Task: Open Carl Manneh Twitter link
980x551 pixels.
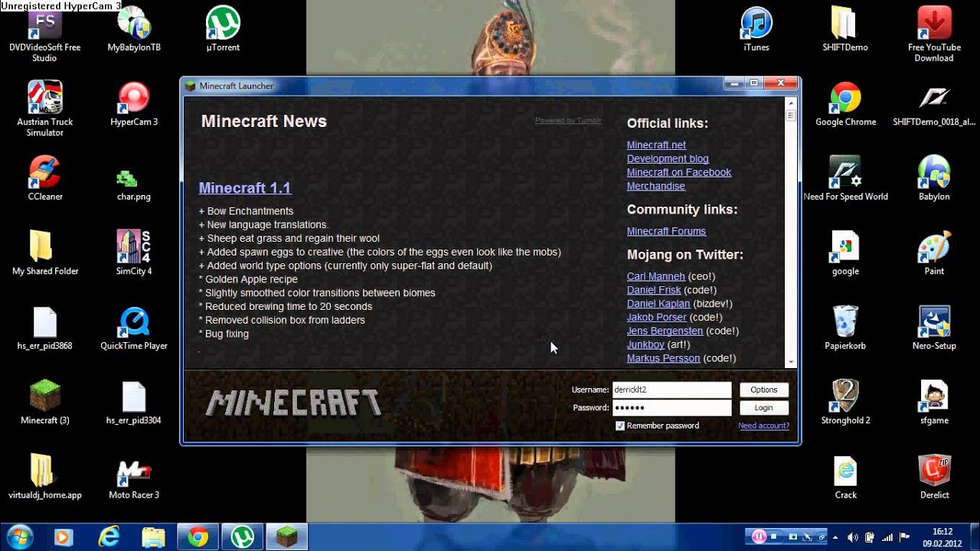Action: click(x=655, y=276)
